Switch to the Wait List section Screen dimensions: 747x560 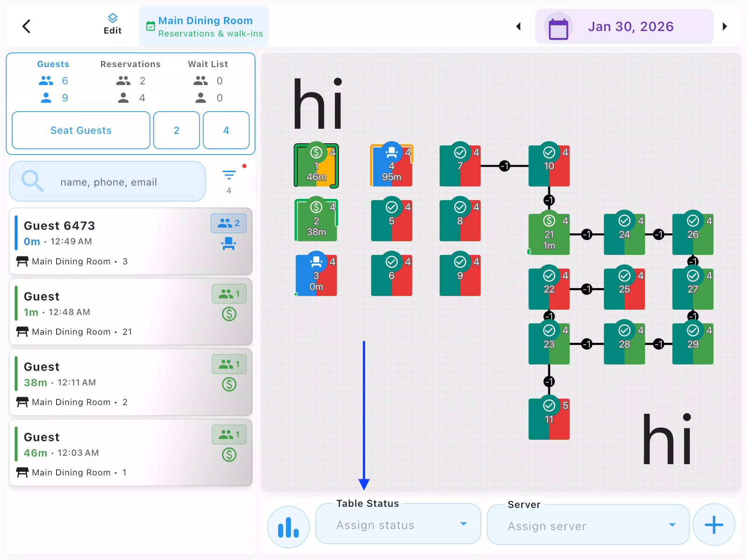tap(207, 64)
